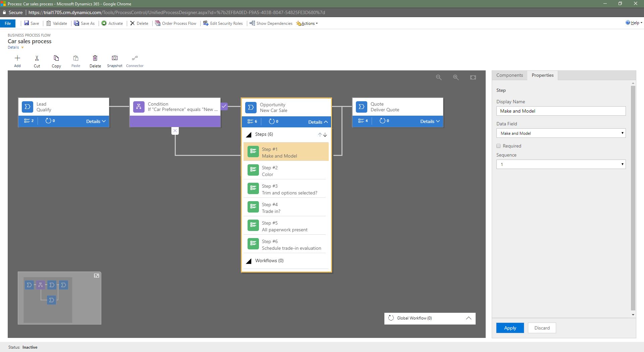
Task: Click the browser URL address bar
Action: pos(176,12)
